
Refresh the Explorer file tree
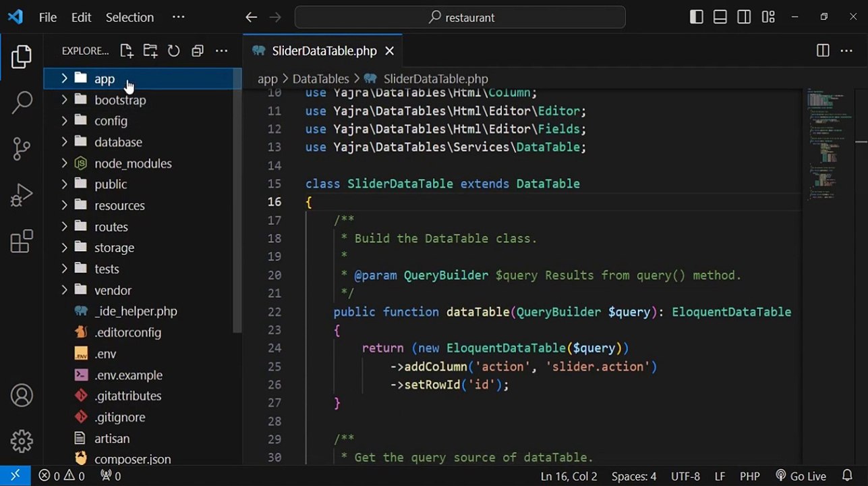pos(173,51)
